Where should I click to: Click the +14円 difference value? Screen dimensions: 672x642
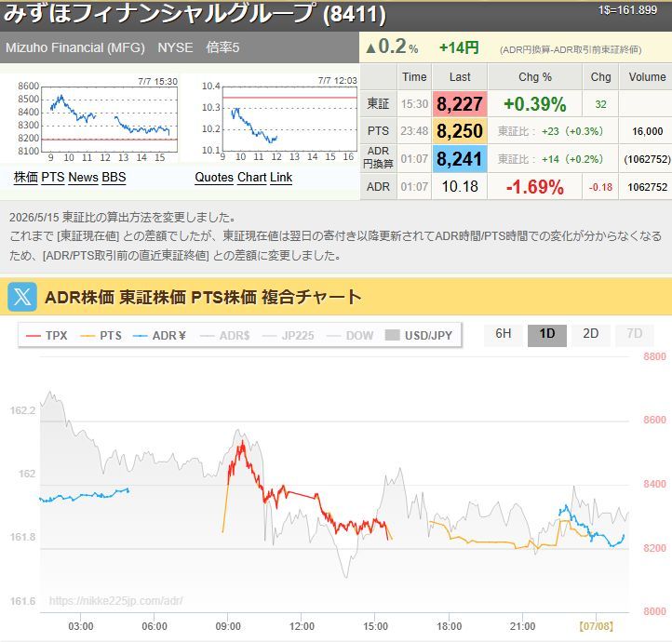459,47
